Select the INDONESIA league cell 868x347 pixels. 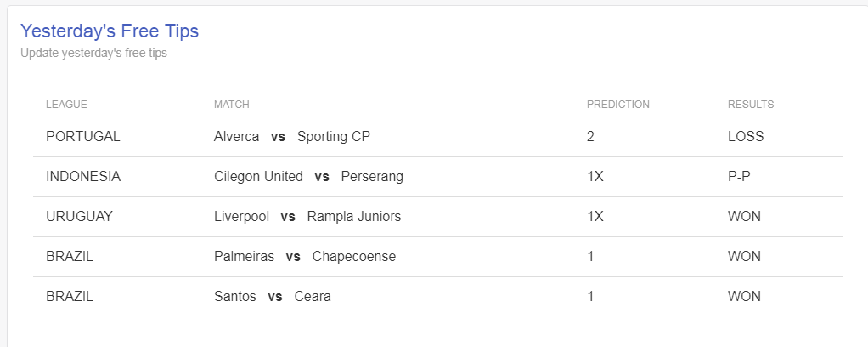click(83, 176)
